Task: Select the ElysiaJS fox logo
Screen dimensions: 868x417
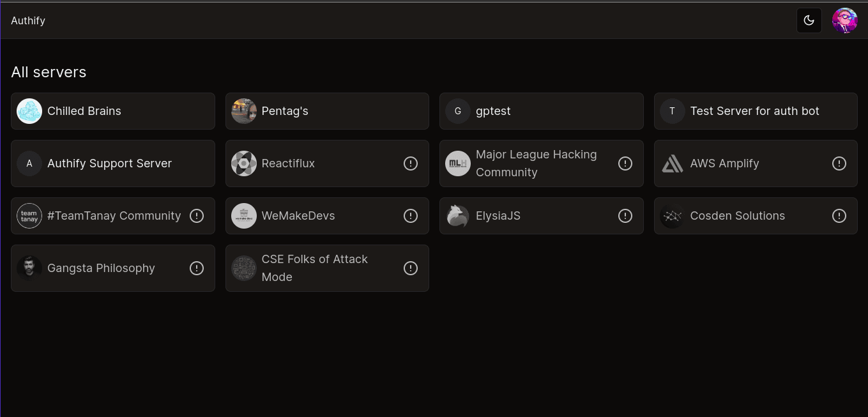Action: click(x=457, y=216)
